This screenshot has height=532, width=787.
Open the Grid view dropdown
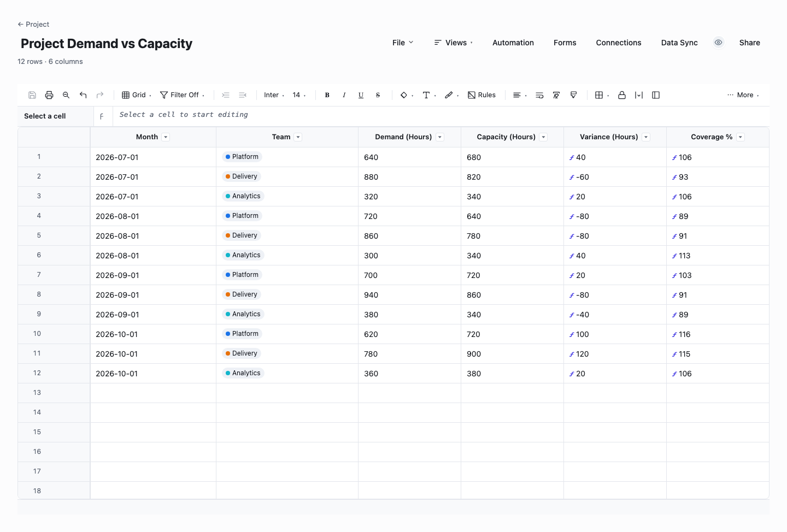[137, 95]
